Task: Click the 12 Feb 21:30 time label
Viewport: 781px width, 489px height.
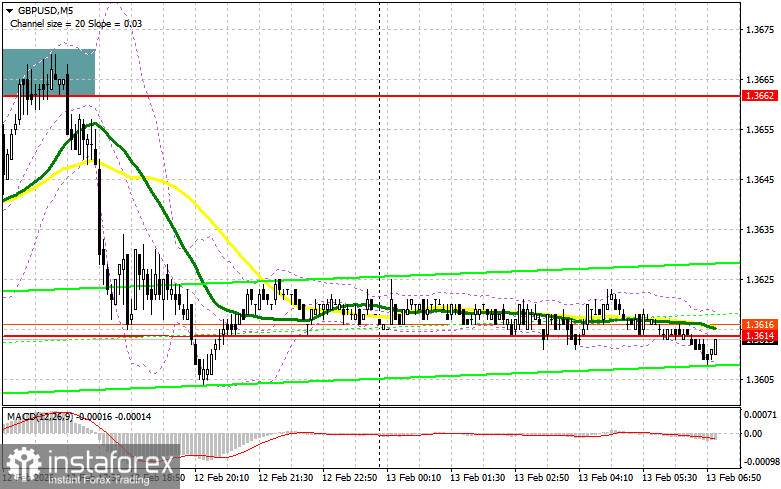Action: [x=286, y=478]
